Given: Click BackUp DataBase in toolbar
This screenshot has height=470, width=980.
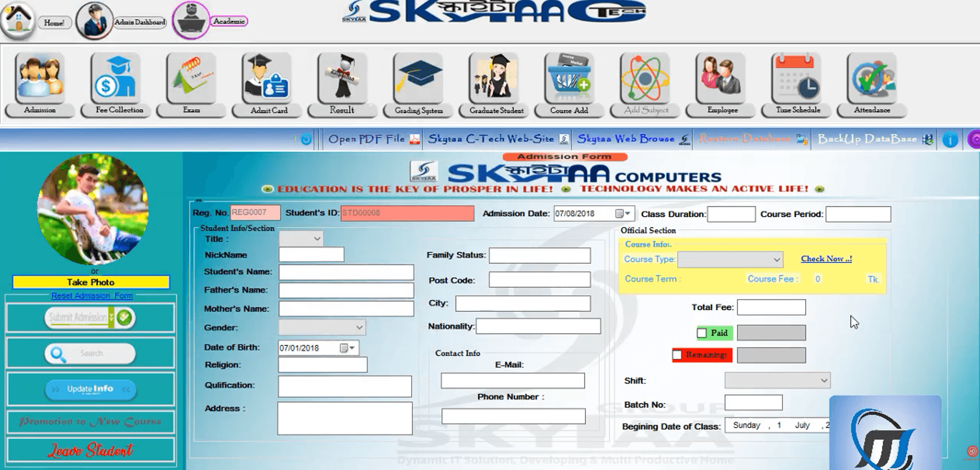Looking at the screenshot, I should tap(875, 139).
